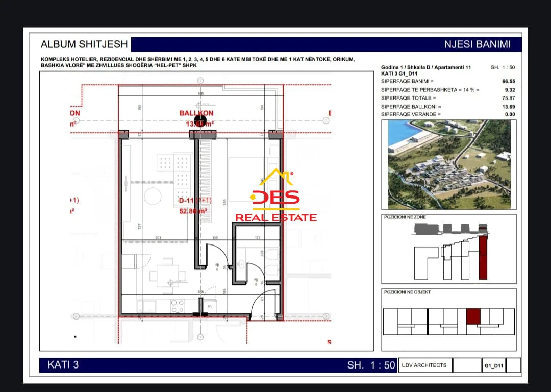Viewport: 551px width, 392px height.
Task: Click the D-11 (1+1) apartment label
Action: coord(195,201)
